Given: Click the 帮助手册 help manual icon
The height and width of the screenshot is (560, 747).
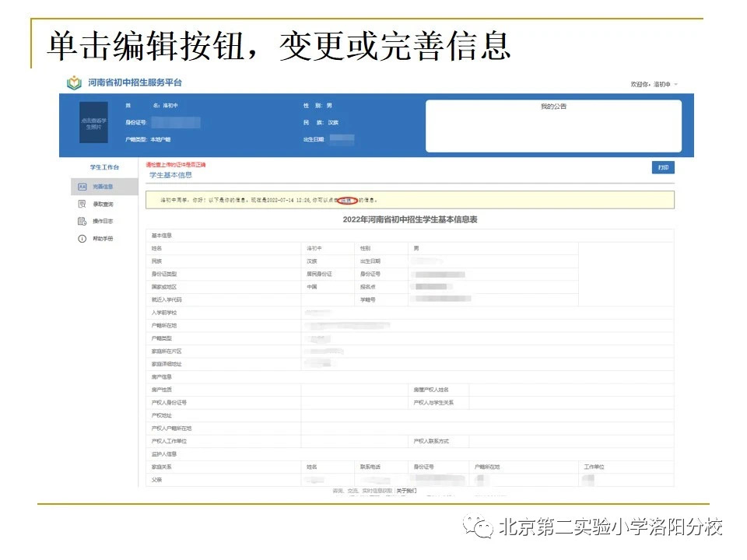Looking at the screenshot, I should coord(82,238).
